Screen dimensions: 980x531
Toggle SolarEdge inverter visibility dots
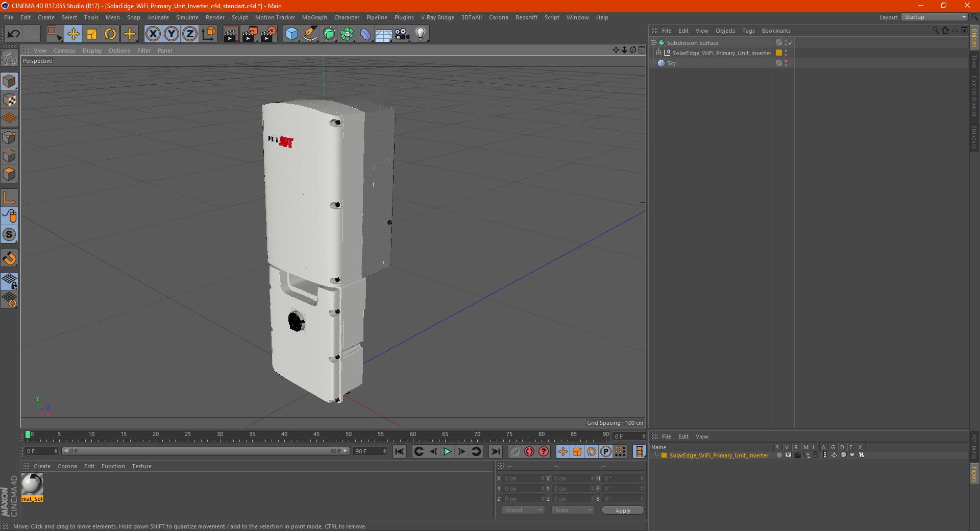click(x=786, y=53)
